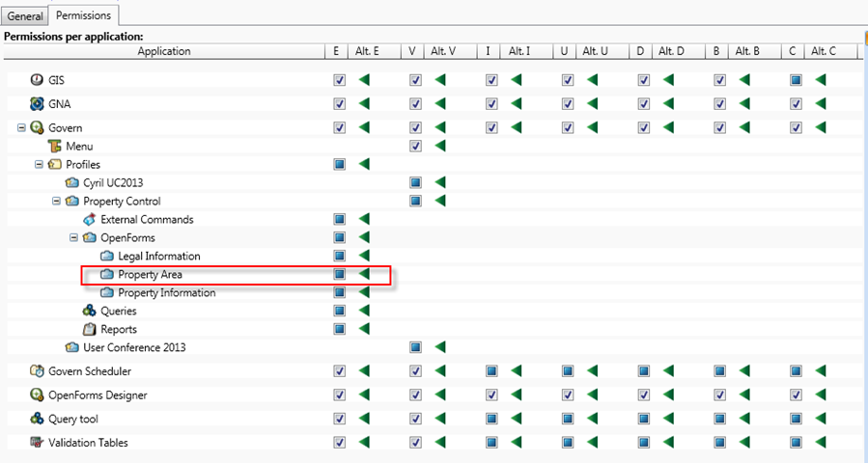Click the GNA application icon
Viewport: 868px width, 463px height.
pyautogui.click(x=38, y=103)
